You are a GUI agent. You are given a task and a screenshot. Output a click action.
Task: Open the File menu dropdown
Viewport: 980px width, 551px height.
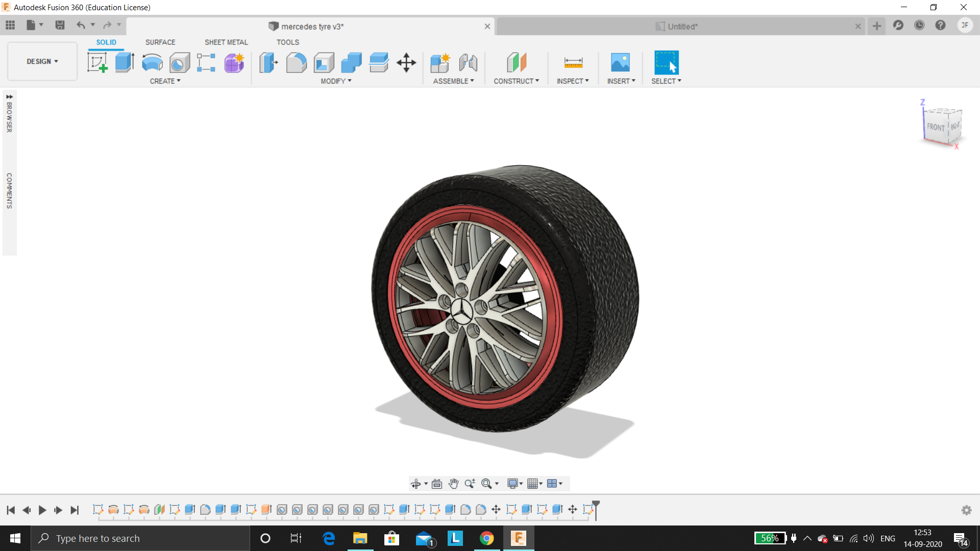click(x=34, y=25)
